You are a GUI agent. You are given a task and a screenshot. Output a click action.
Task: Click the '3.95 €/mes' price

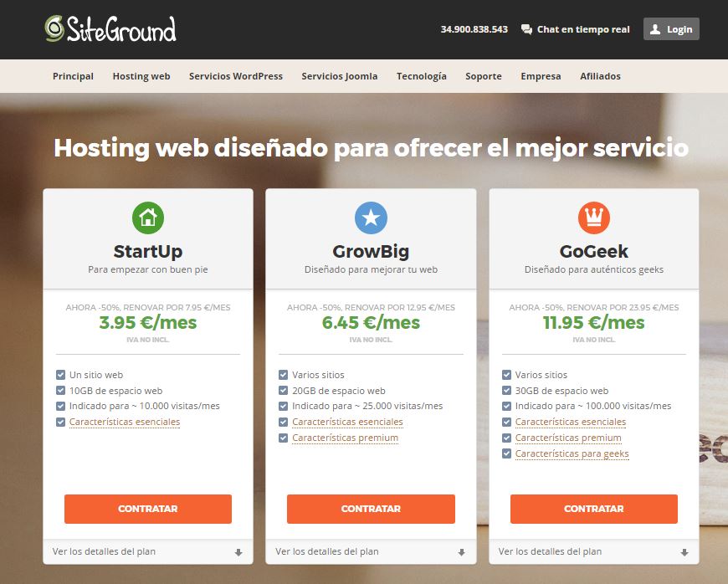148,323
